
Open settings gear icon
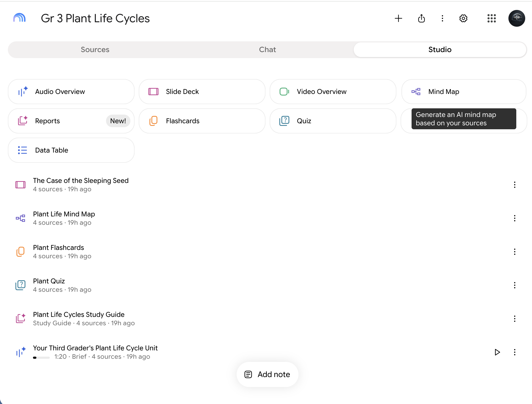(463, 18)
